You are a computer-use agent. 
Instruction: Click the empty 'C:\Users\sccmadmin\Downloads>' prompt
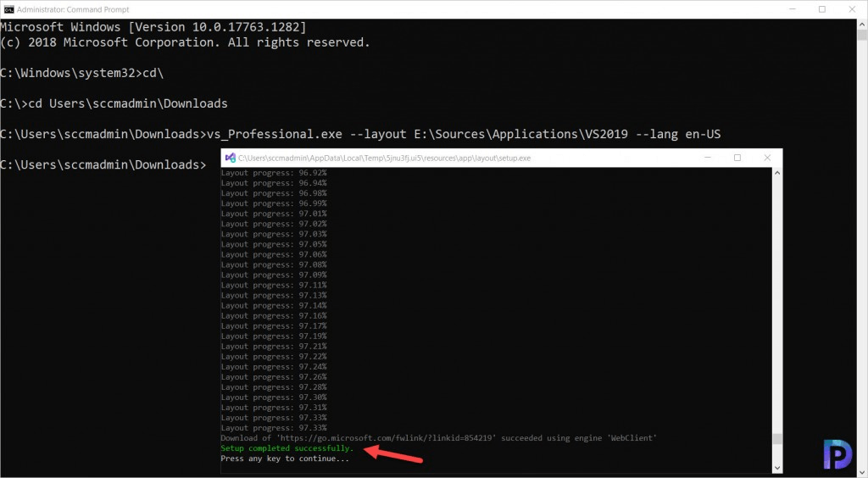pyautogui.click(x=103, y=165)
